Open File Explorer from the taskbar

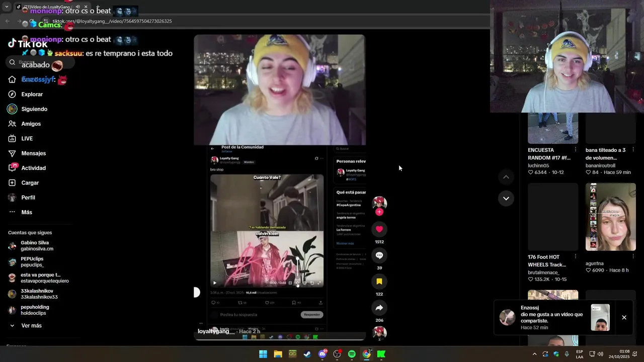tap(278, 354)
